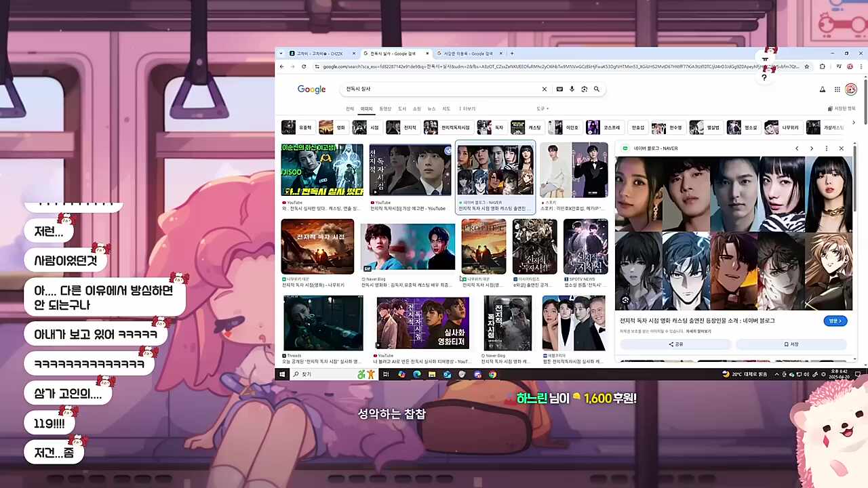
Task: Open more options in the preview panel
Action: pos(826,148)
